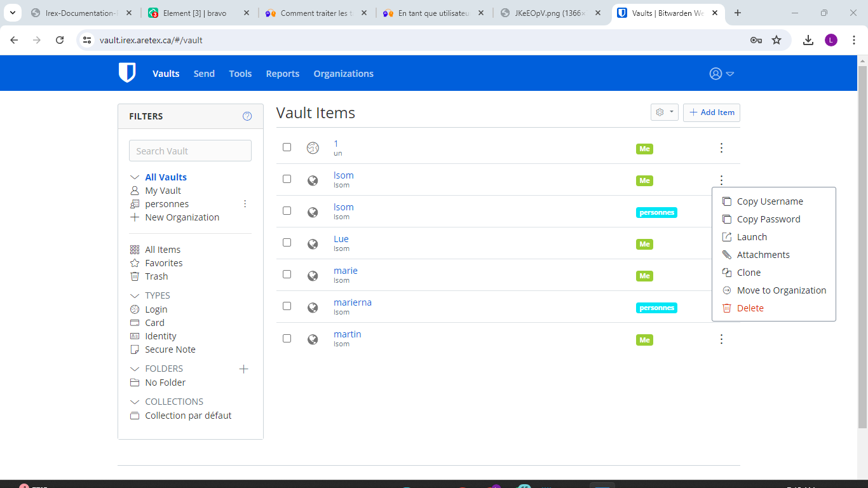This screenshot has width=868, height=488.
Task: Open the account profile dropdown
Action: coord(721,74)
